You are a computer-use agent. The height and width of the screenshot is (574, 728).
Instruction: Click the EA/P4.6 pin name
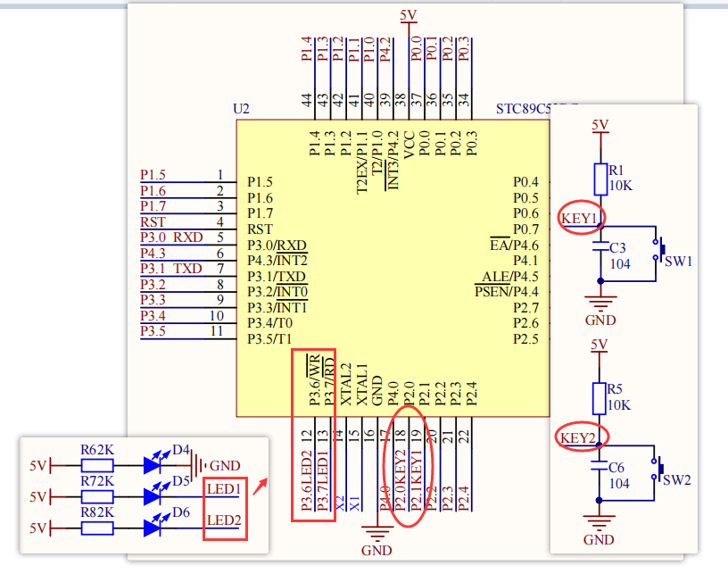point(514,245)
